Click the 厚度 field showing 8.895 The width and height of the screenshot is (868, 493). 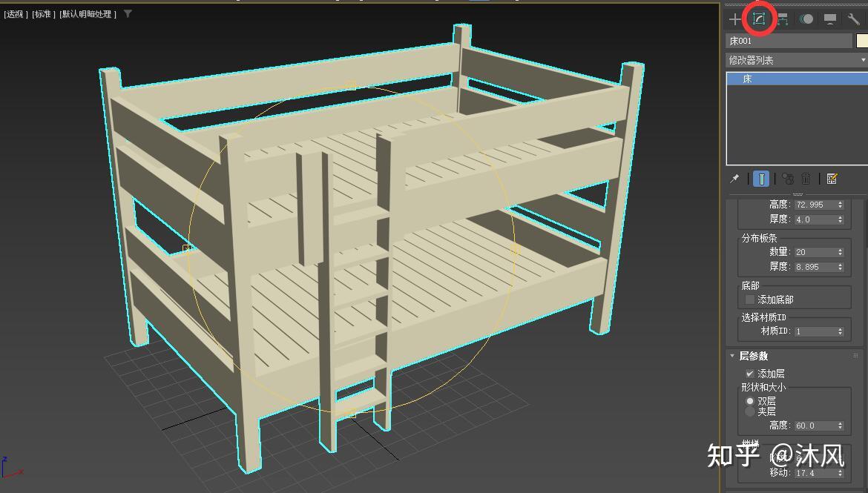click(x=815, y=267)
